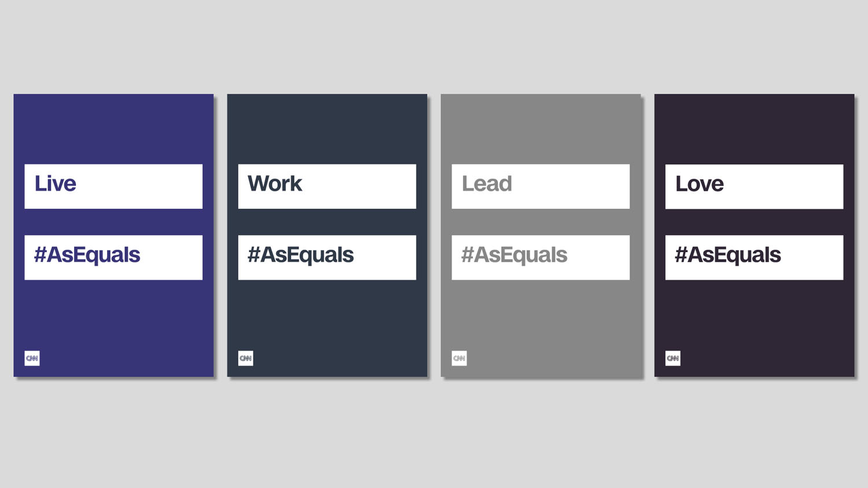Select the white 'Work' text box

(327, 186)
